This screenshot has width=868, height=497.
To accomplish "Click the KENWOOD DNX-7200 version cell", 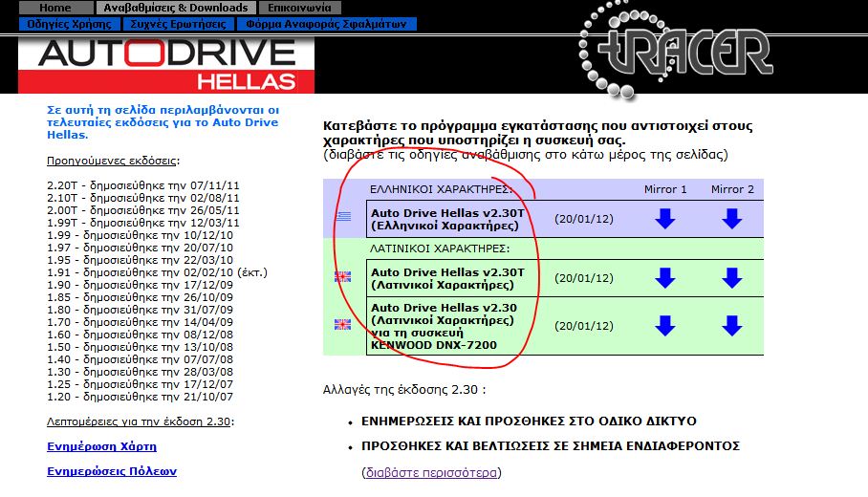I will [445, 326].
